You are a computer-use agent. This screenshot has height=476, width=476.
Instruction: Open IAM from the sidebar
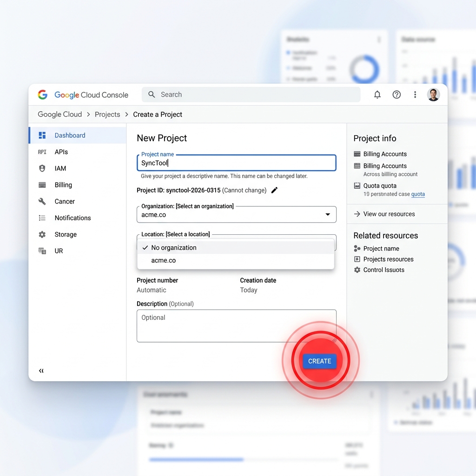click(60, 168)
